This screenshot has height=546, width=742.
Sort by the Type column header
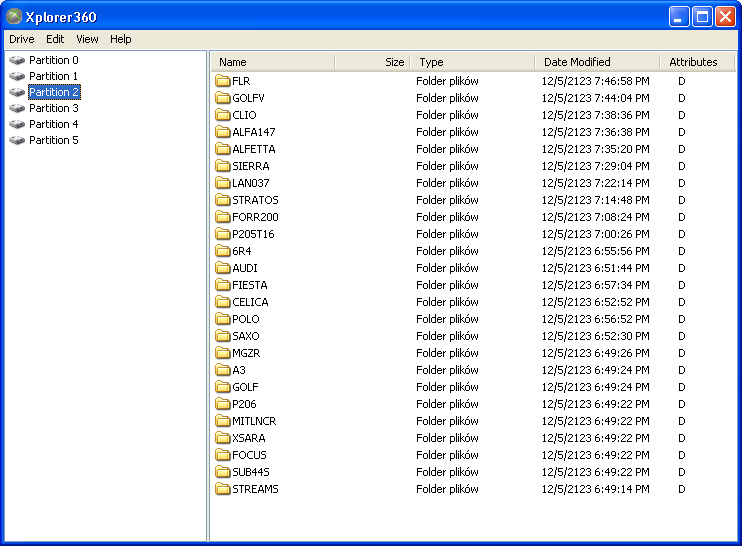coord(473,62)
